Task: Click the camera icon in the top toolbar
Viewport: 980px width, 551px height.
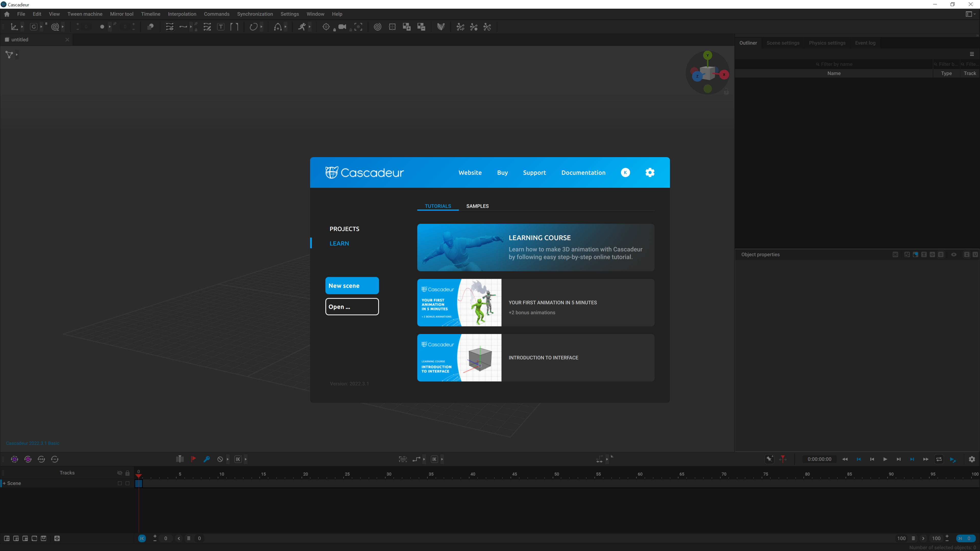Action: point(342,27)
